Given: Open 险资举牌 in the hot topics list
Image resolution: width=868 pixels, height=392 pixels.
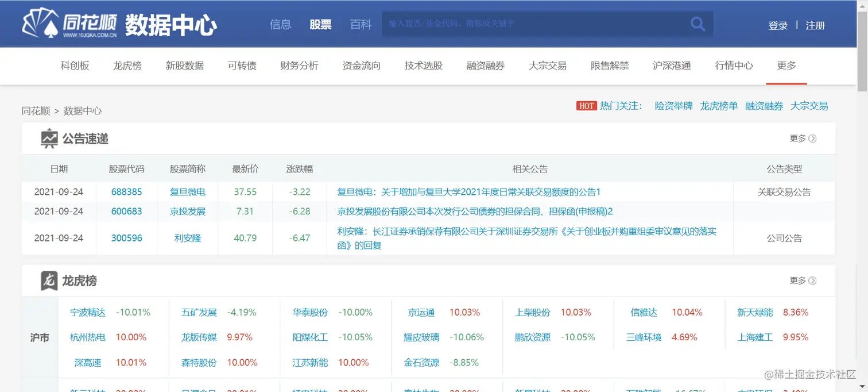Looking at the screenshot, I should (673, 106).
